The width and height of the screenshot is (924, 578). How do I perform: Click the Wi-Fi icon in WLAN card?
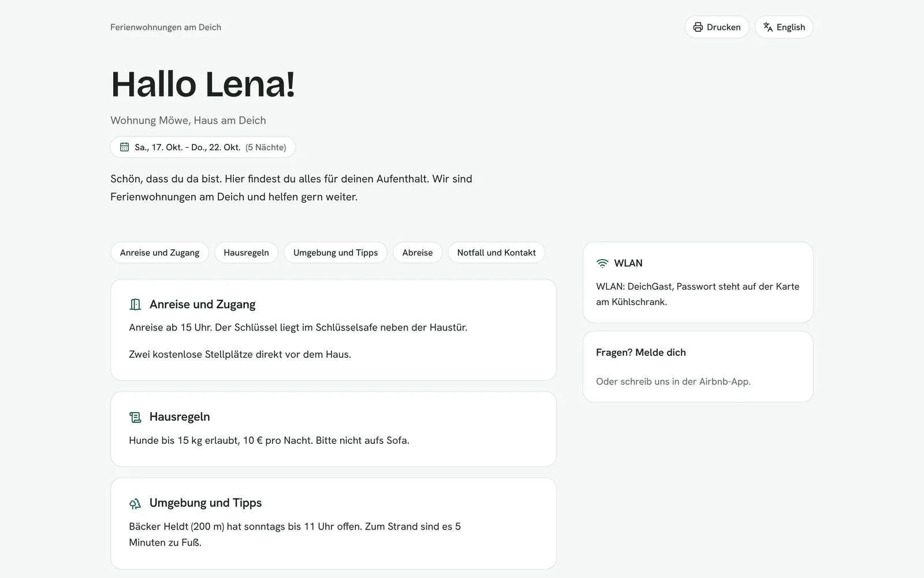[x=602, y=264]
